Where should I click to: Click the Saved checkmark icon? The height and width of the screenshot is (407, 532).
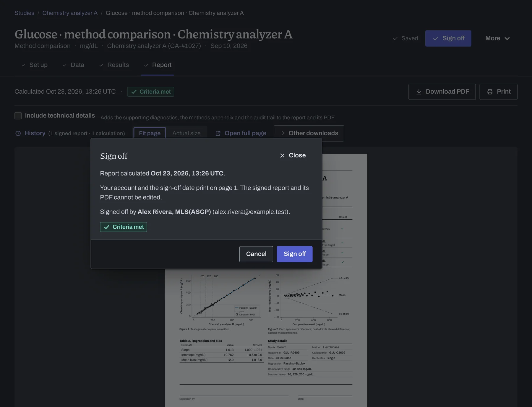click(395, 38)
